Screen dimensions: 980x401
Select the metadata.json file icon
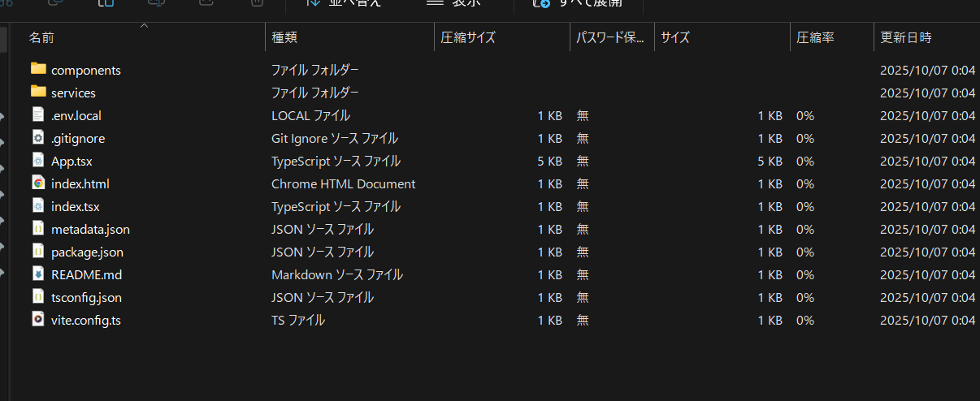(38, 228)
